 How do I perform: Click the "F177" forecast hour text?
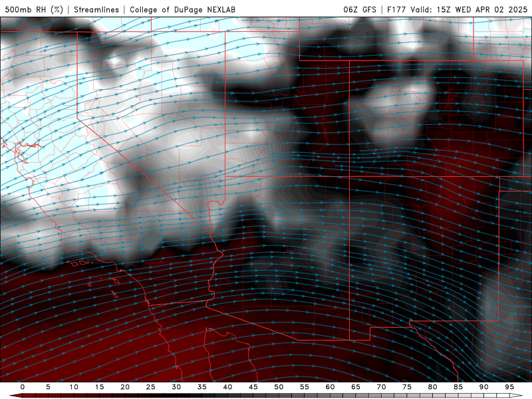(396, 9)
